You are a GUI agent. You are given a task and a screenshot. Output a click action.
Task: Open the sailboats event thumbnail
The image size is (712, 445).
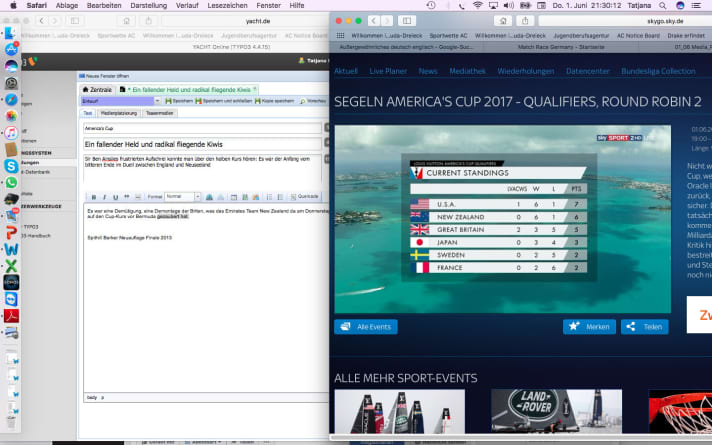400,411
